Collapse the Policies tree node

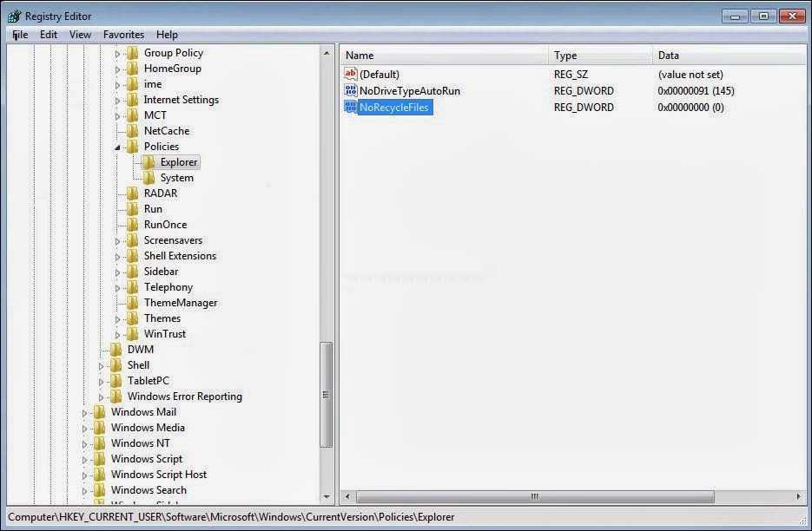pos(118,147)
